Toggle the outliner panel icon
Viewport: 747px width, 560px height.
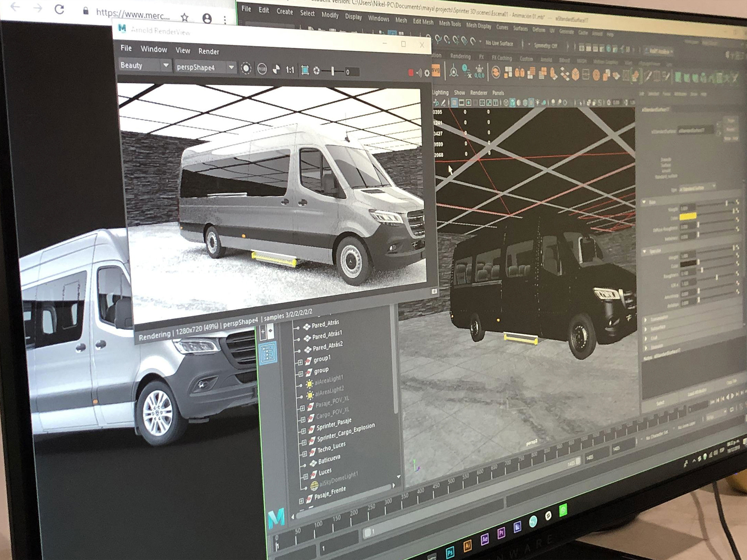pos(268,353)
